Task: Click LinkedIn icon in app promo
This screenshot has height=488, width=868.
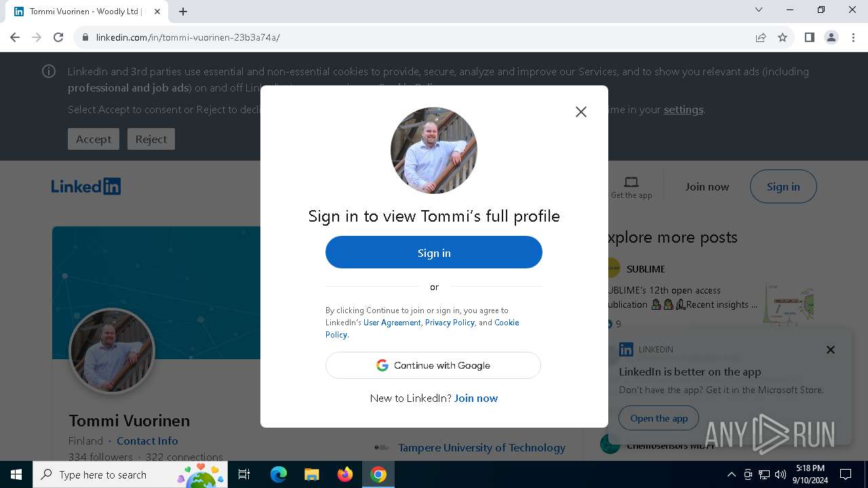Action: (x=626, y=350)
